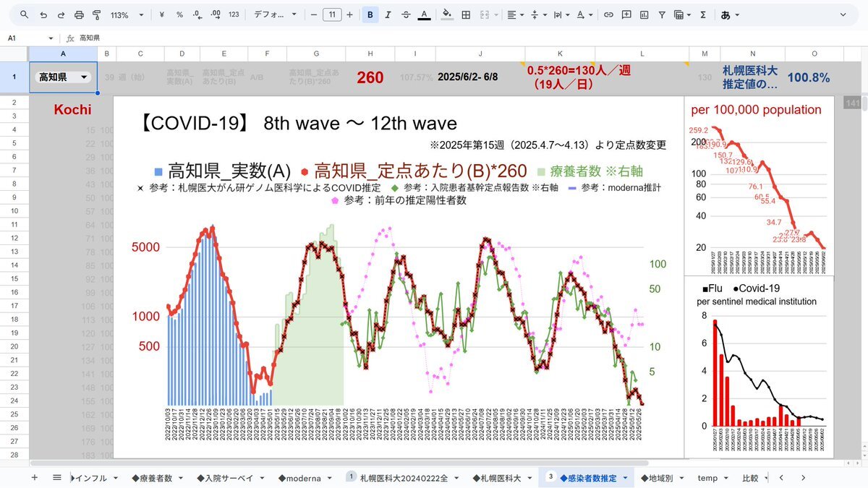Decrease decimal places

click(197, 14)
